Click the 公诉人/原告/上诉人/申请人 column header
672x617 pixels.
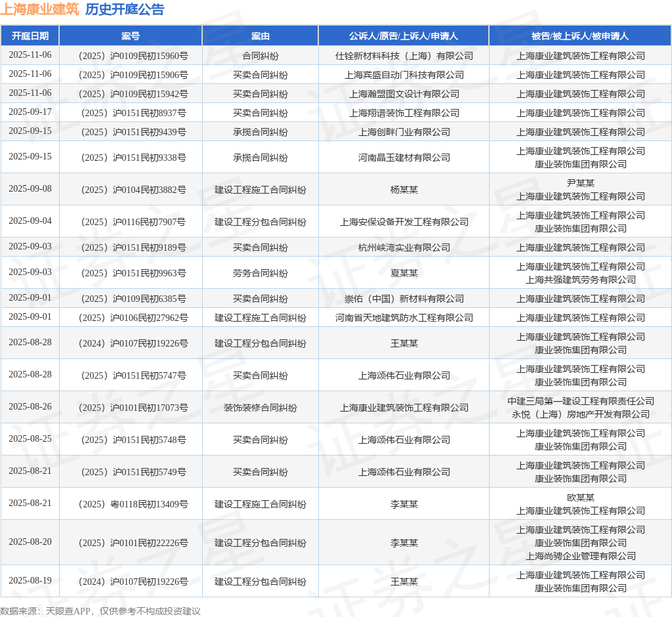click(404, 36)
